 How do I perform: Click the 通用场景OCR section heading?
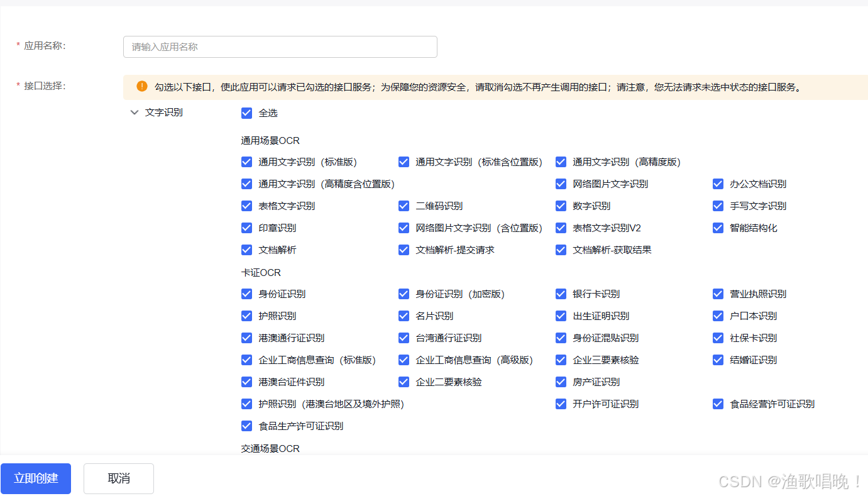pyautogui.click(x=270, y=140)
